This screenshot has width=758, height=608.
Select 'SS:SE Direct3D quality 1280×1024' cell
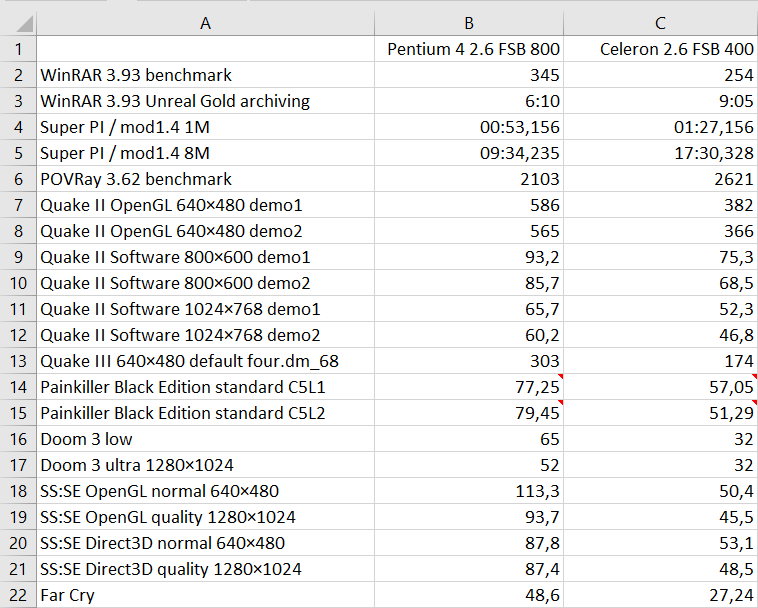pyautogui.click(x=205, y=569)
